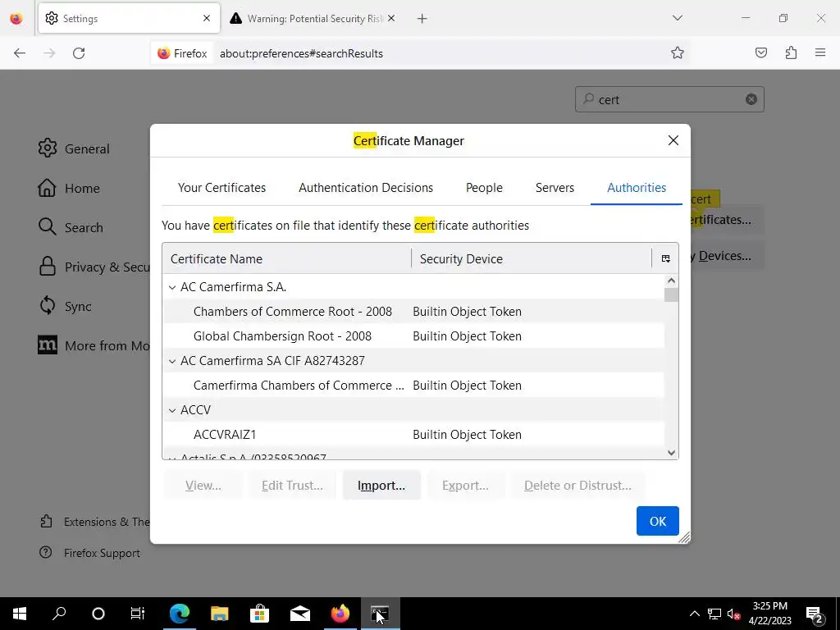The height and width of the screenshot is (630, 840).
Task: Open More from Mozilla category
Action: [x=94, y=345]
